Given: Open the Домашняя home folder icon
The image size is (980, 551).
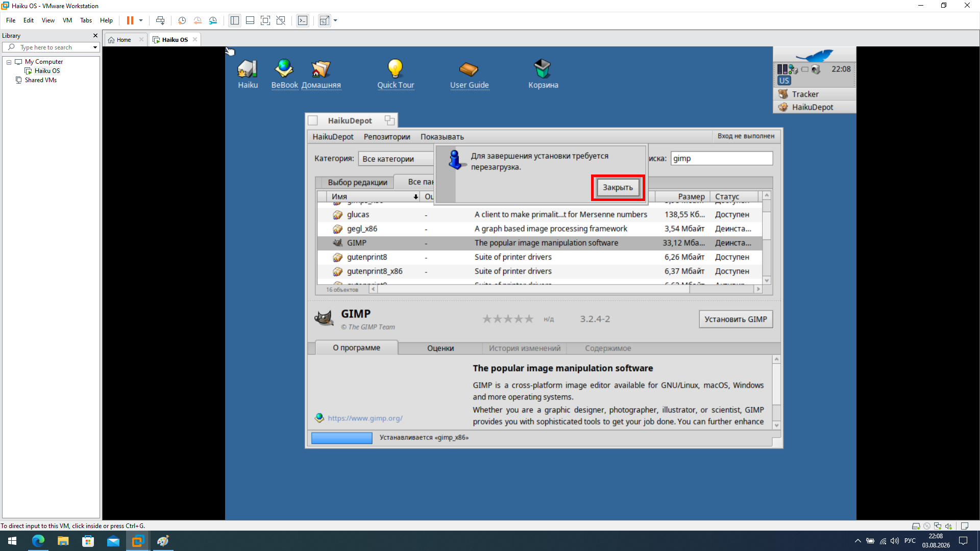Looking at the screenshot, I should pyautogui.click(x=321, y=74).
